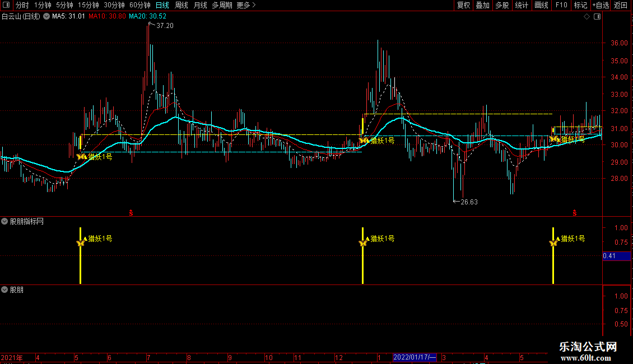Click the red S marker near July

pos(131,213)
